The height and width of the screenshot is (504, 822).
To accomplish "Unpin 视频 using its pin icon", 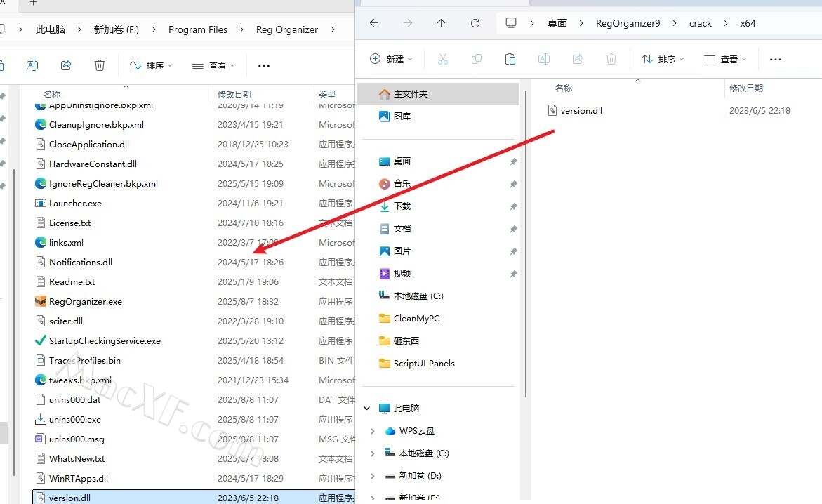I will pos(513,274).
